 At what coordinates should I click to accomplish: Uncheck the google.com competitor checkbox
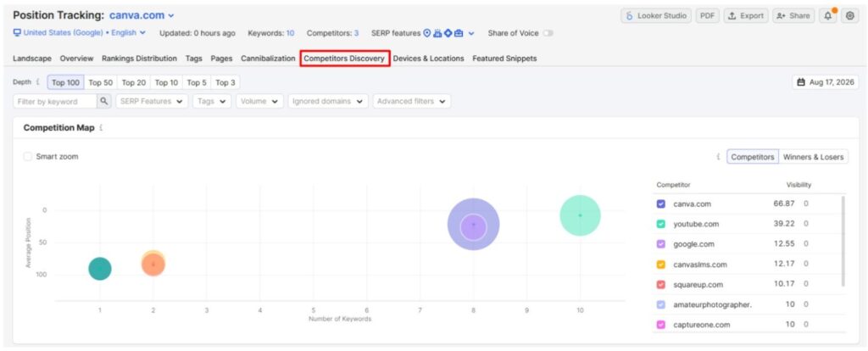pyautogui.click(x=661, y=244)
